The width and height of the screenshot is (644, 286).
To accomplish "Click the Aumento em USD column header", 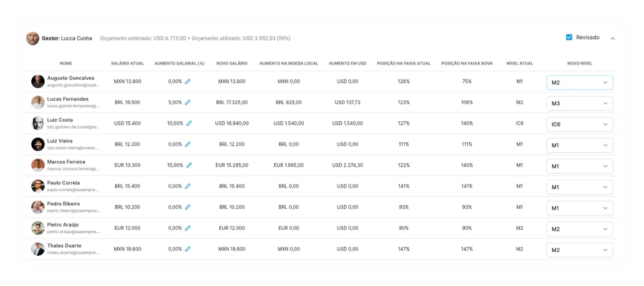I will 348,63.
